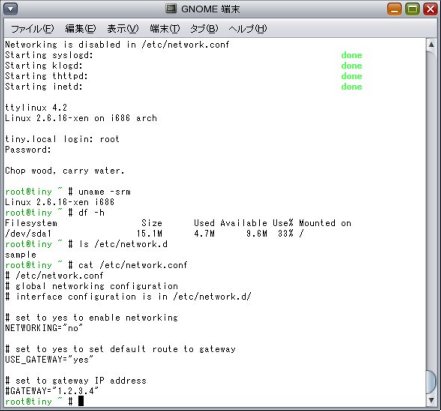Image resolution: width=441 pixels, height=411 pixels.
Task: Open the ファイル(F) menu
Action: tap(32, 29)
